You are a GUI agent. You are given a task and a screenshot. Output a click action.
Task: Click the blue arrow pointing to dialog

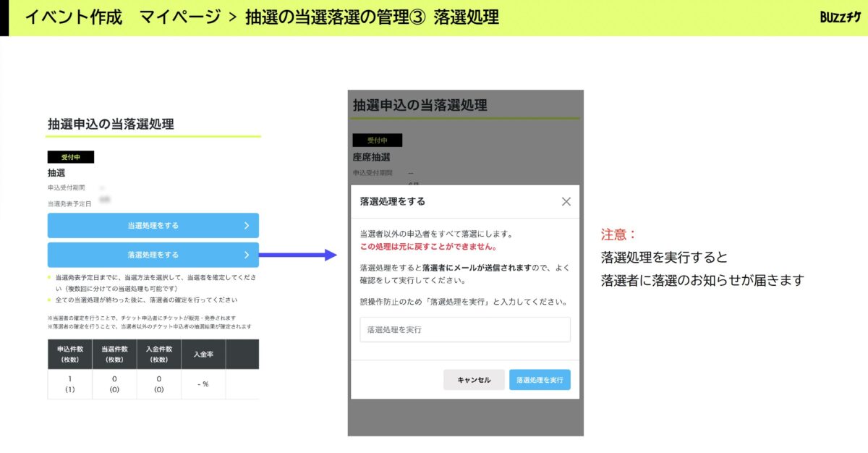click(x=297, y=255)
